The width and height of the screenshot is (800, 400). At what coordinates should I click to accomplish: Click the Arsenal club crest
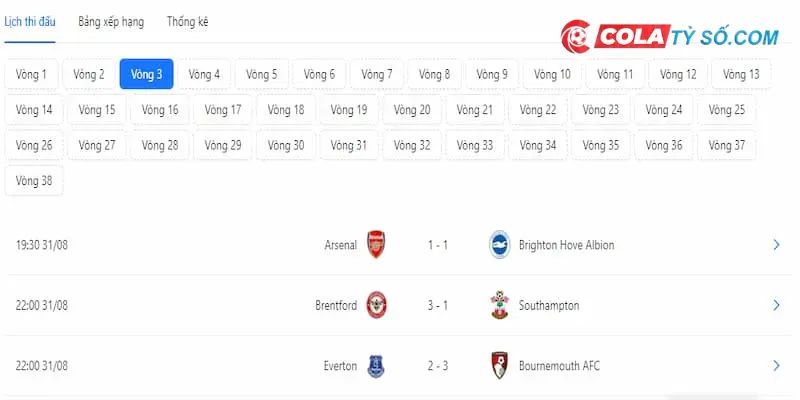click(x=377, y=245)
